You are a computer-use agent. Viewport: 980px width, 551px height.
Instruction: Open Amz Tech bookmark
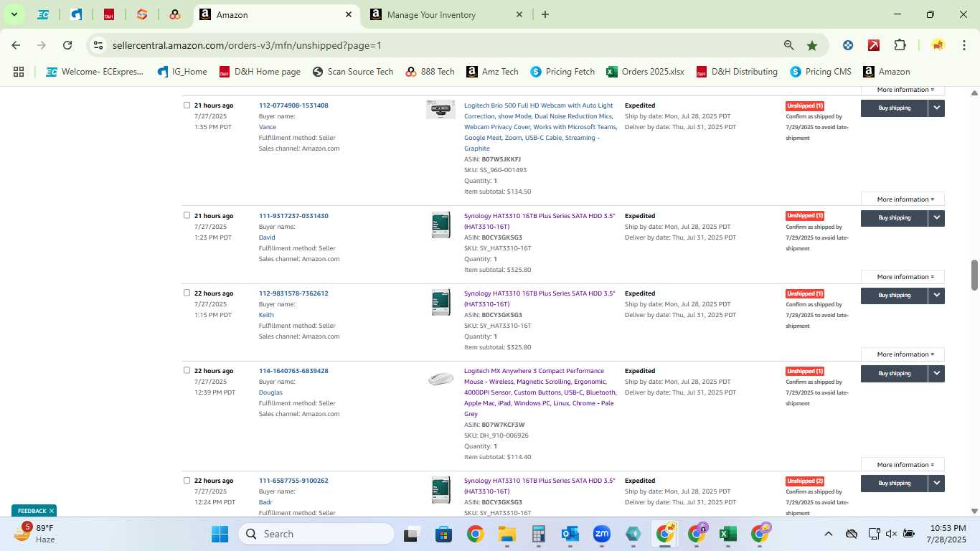point(492,72)
